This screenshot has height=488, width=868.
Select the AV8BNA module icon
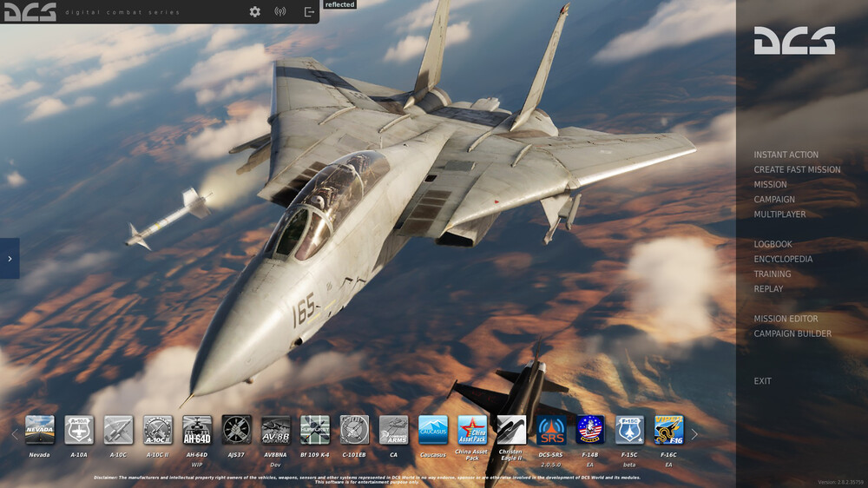[276, 430]
